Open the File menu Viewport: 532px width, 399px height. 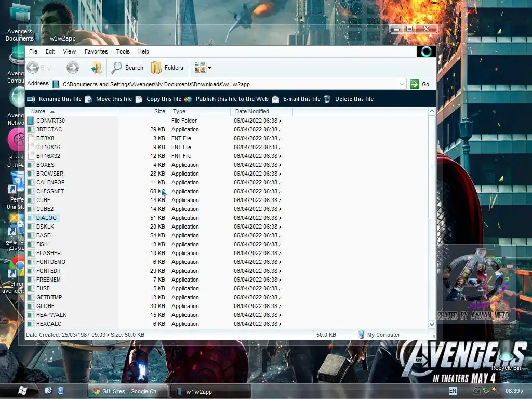tap(33, 51)
